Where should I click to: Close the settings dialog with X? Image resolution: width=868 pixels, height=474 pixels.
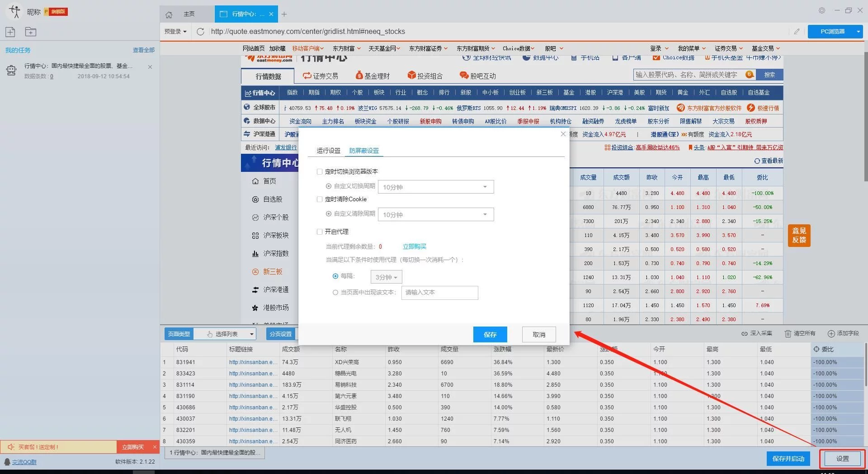pos(563,134)
